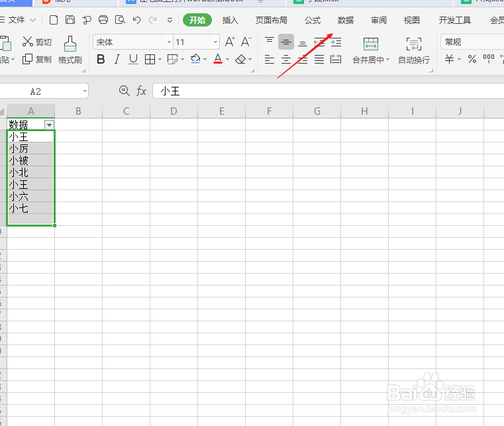This screenshot has width=504, height=426.
Task: Open the Name Box dropdown arrow
Action: coord(85,91)
